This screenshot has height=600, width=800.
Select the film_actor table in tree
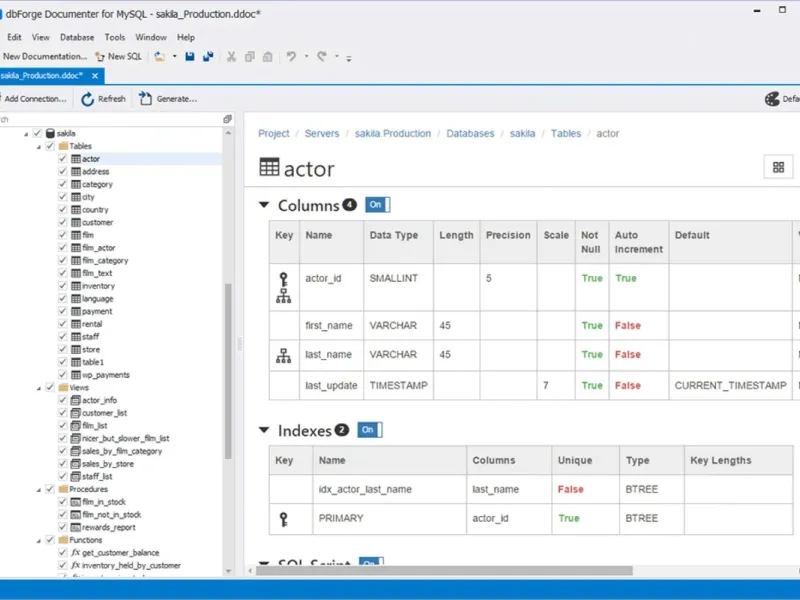click(x=98, y=248)
